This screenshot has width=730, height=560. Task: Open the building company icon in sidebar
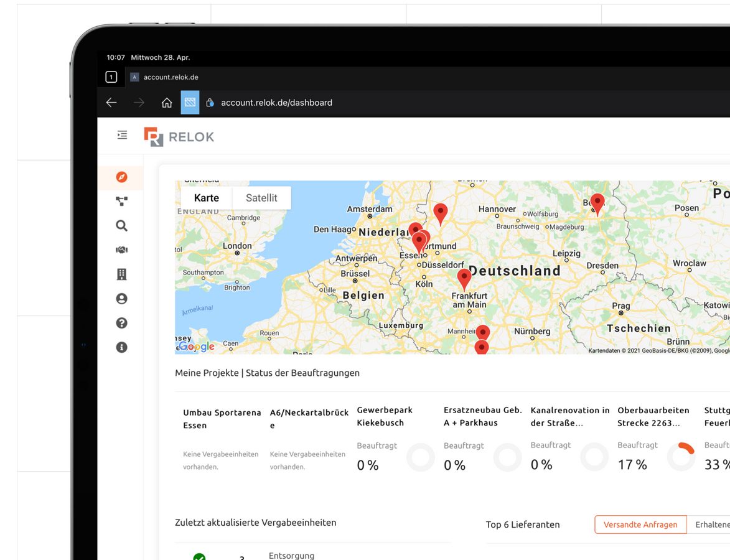[121, 274]
